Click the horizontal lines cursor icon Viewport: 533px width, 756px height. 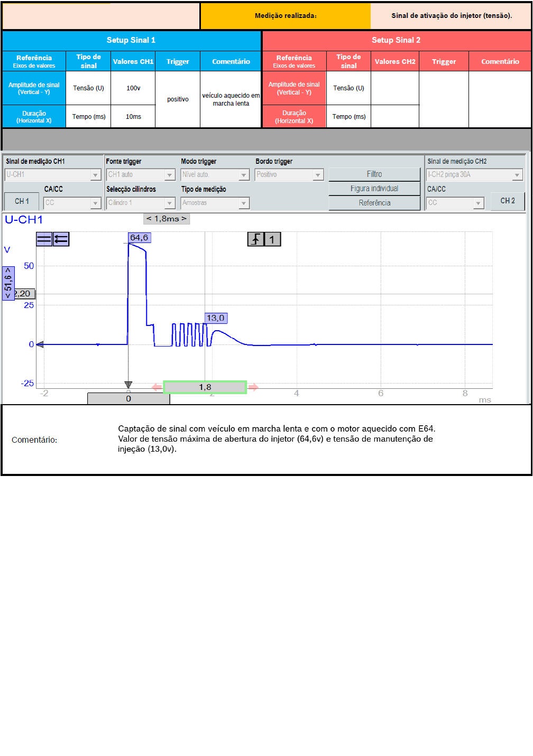coord(44,239)
